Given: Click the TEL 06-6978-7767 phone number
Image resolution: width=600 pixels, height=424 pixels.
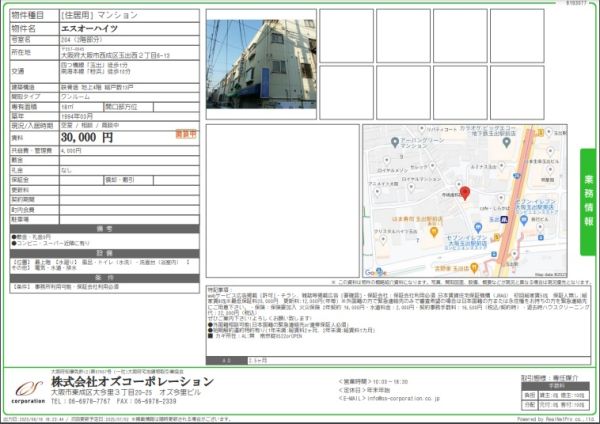Looking at the screenshot, I should 81,401.
